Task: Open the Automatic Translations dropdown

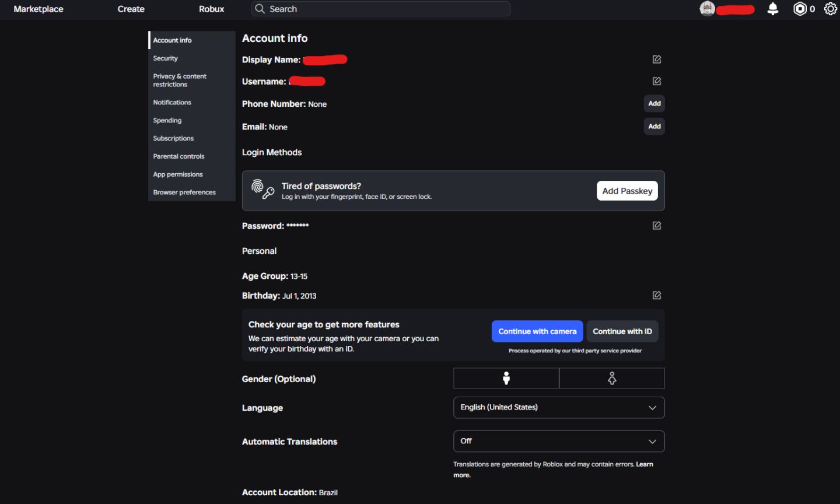Action: pos(559,441)
